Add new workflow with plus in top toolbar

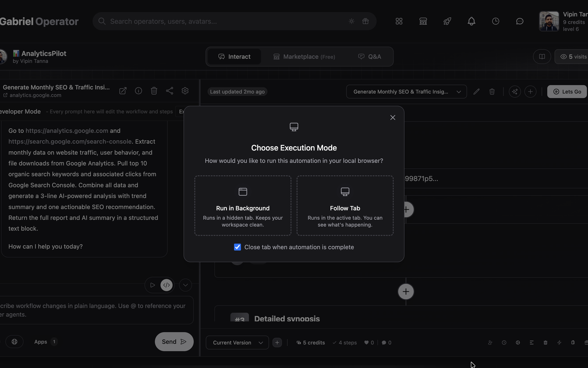[530, 92]
